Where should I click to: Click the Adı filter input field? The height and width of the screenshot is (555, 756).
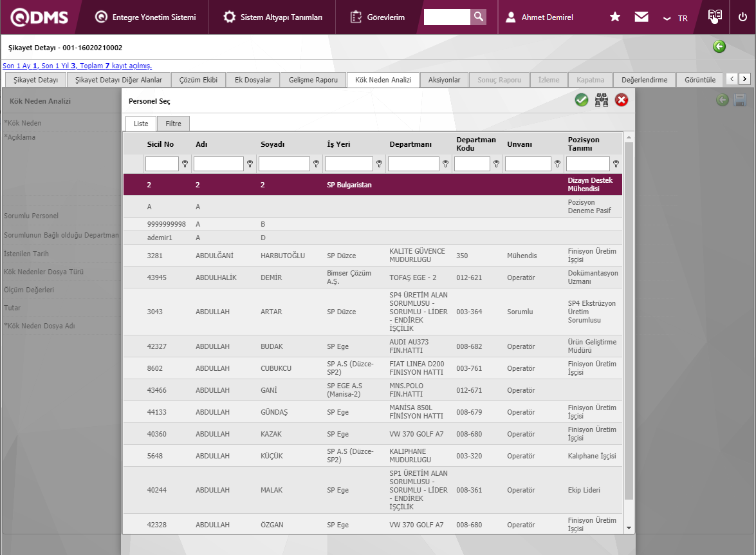point(218,164)
